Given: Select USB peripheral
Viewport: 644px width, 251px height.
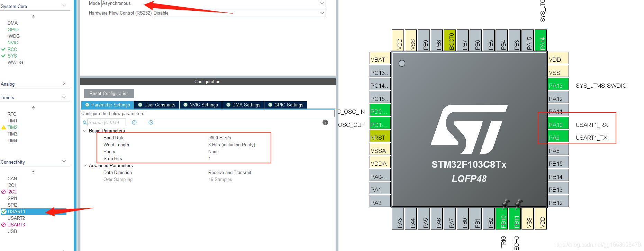Looking at the screenshot, I should [12, 231].
